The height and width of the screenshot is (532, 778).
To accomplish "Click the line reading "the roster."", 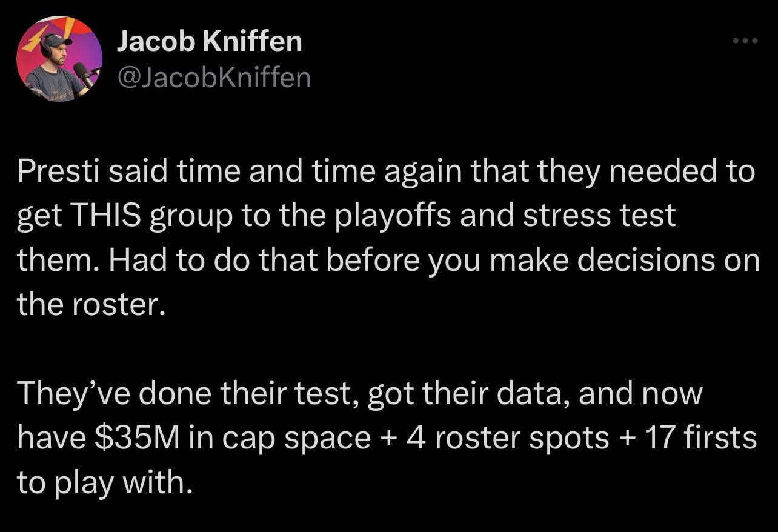I will coord(91,305).
